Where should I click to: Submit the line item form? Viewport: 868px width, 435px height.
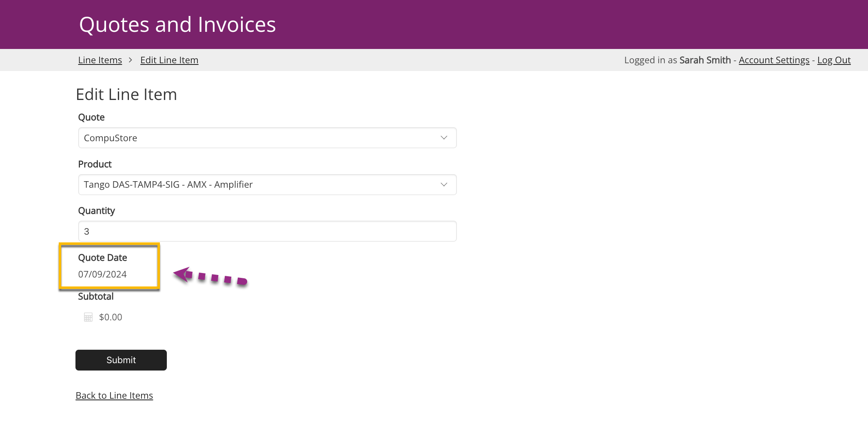coord(121,360)
